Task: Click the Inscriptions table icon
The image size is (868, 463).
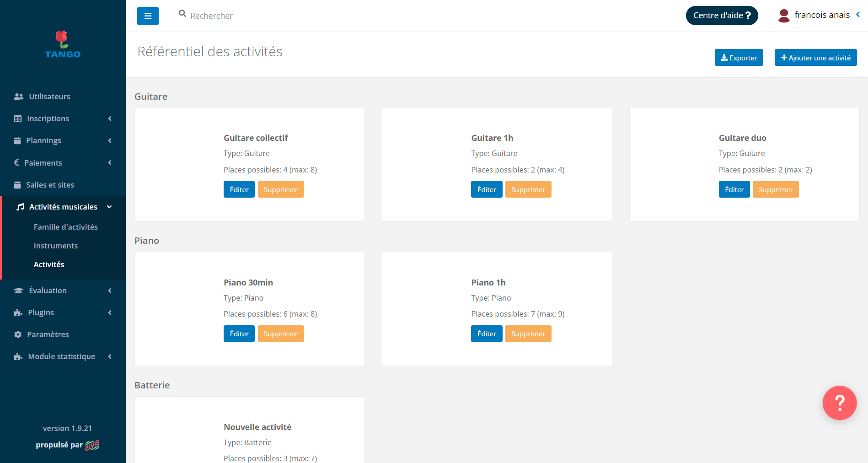Action: 18,118
